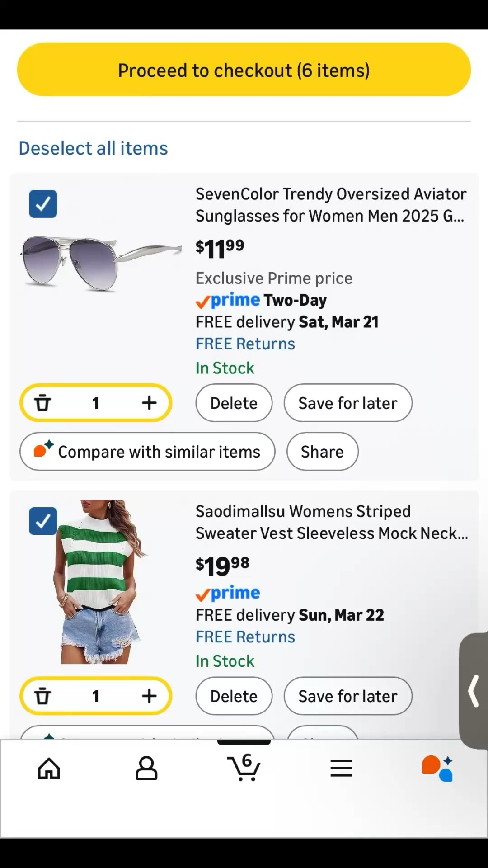The width and height of the screenshot is (488, 868).
Task: Open the account profile icon
Action: 146,768
